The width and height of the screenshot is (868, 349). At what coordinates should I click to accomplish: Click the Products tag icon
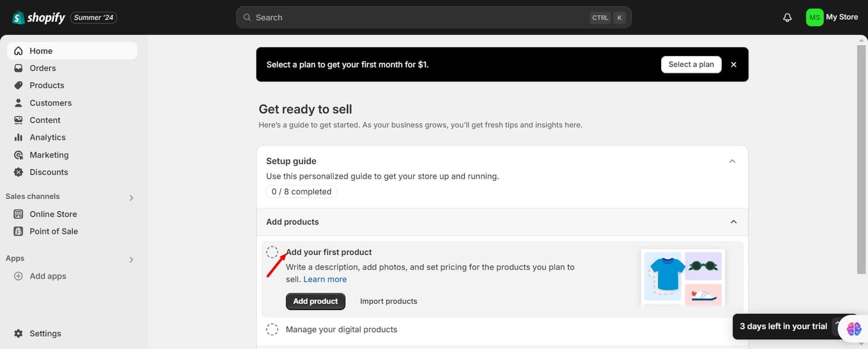(19, 85)
